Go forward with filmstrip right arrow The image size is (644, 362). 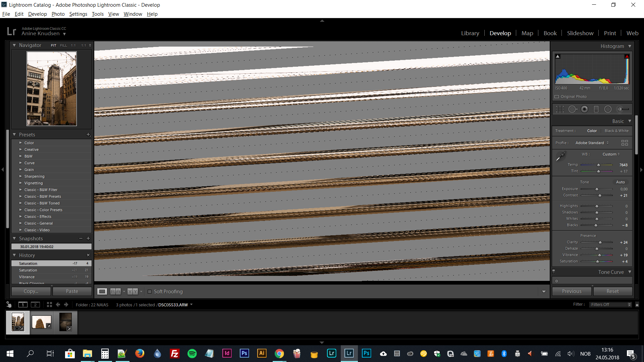(x=66, y=305)
